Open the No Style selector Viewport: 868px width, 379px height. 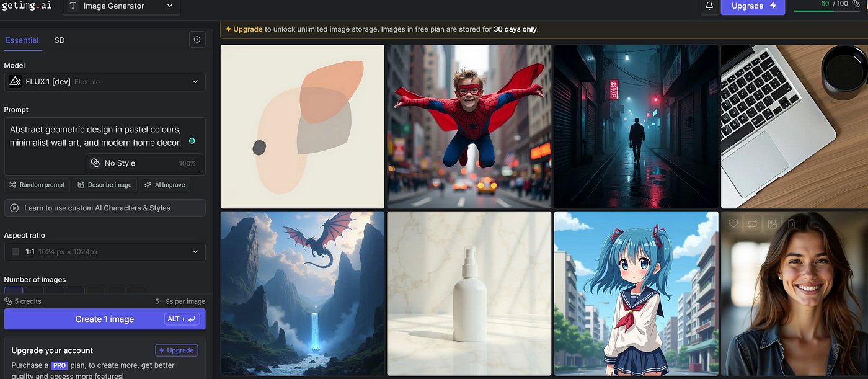[144, 163]
